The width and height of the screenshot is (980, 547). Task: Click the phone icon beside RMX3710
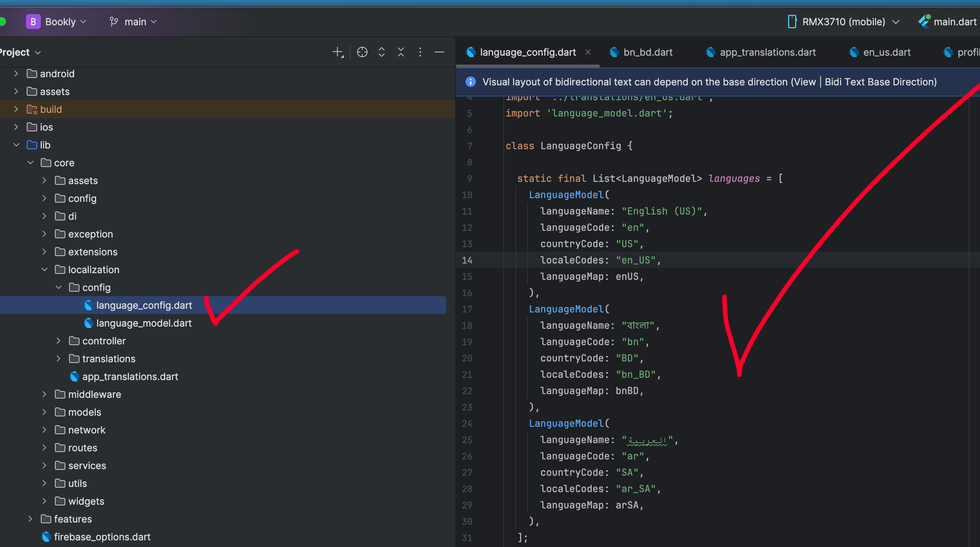[792, 22]
